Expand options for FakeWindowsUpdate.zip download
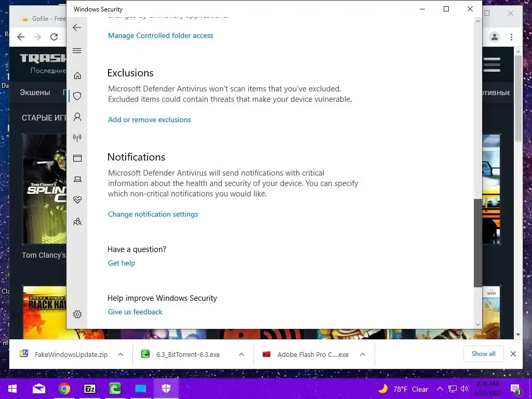 121,354
